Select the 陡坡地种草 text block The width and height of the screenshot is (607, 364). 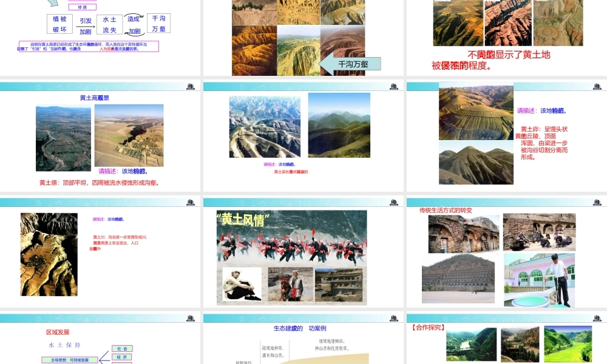tap(273, 352)
